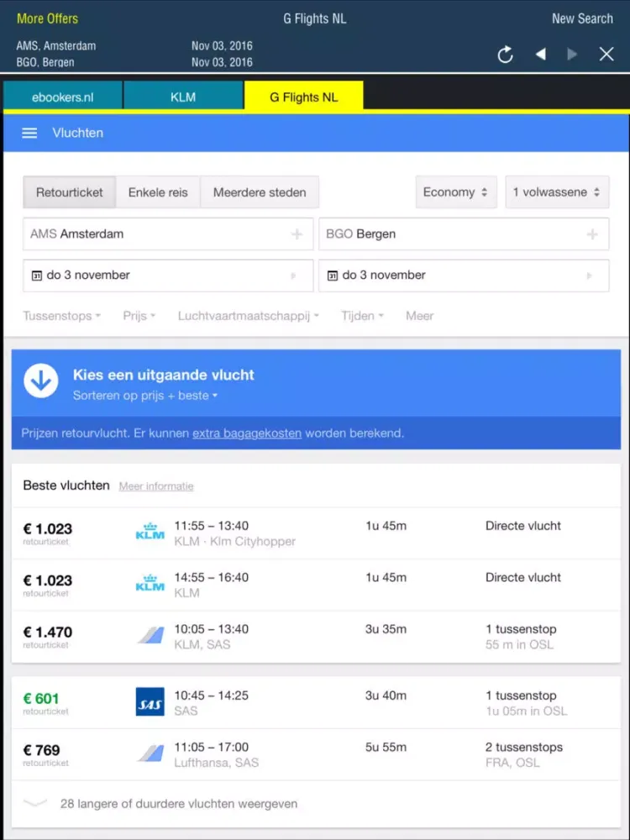Open the Sorteren op prijs + beste dropdown

click(145, 396)
